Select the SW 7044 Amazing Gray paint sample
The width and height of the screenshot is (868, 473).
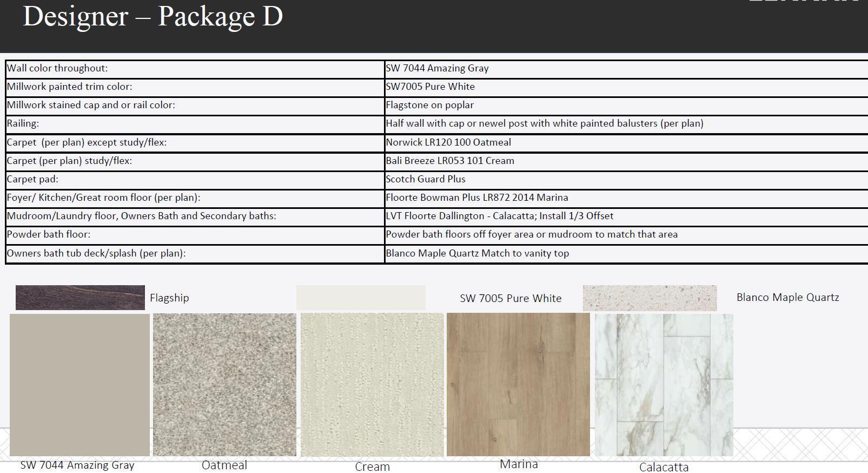point(79,385)
